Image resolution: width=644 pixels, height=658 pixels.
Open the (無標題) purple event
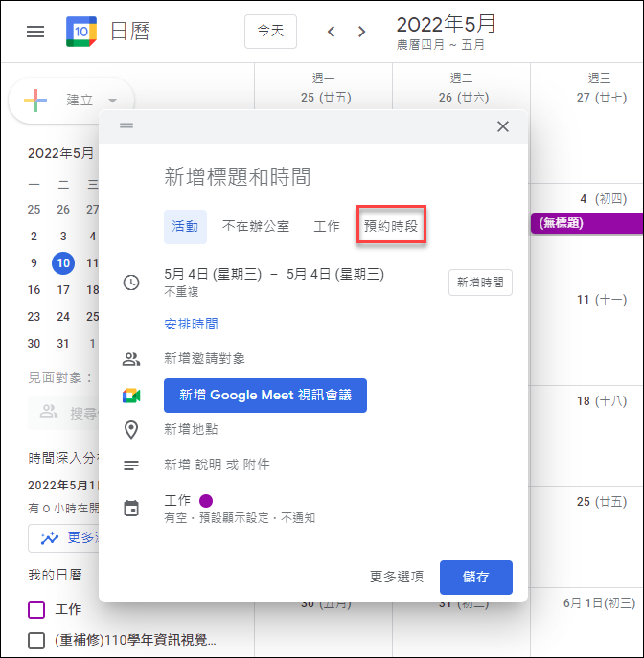pos(586,223)
